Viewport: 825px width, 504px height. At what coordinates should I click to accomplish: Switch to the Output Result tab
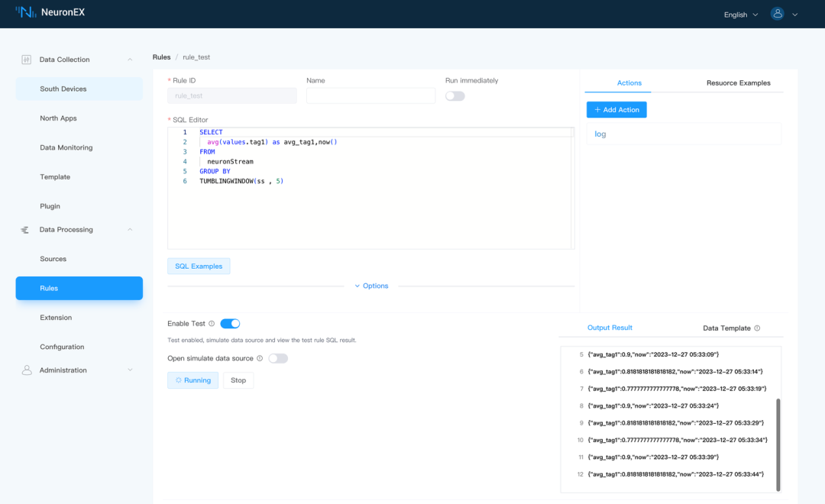[x=610, y=328]
